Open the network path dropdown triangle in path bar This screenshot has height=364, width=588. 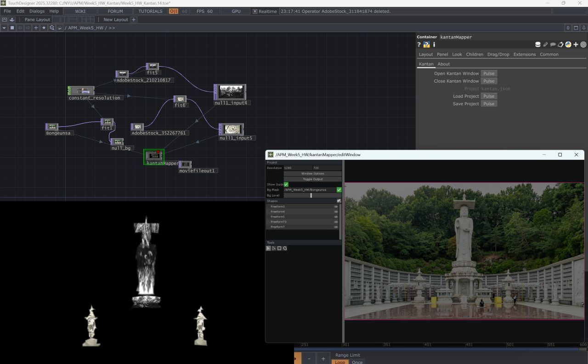pos(4,28)
